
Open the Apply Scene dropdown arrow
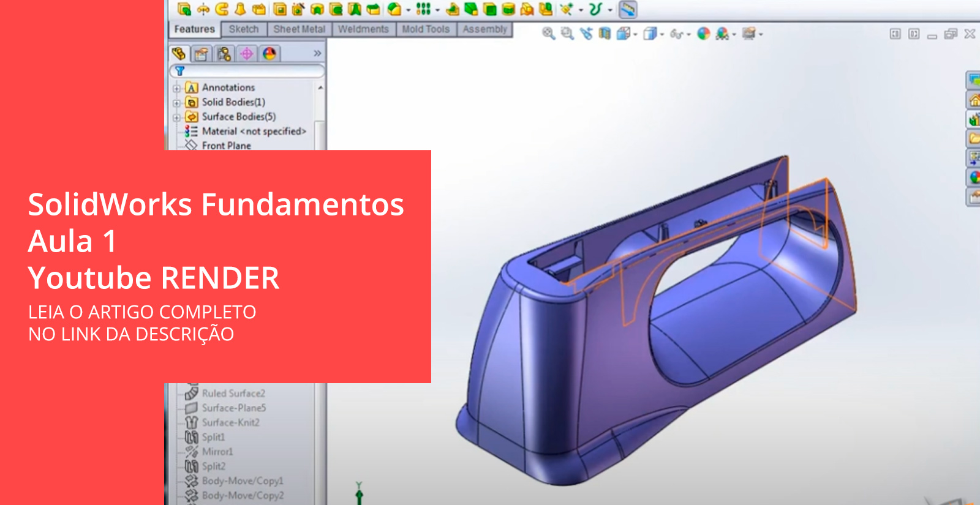[x=734, y=35]
